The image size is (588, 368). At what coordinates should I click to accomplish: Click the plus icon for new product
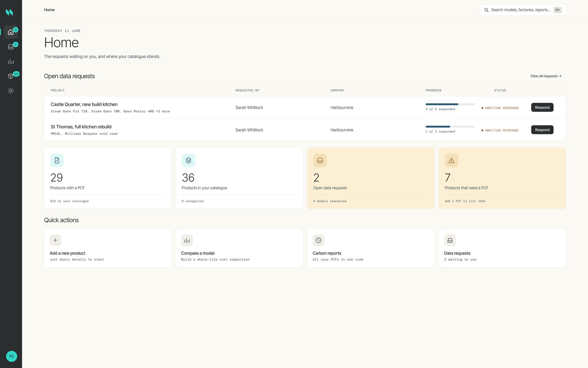[56, 240]
